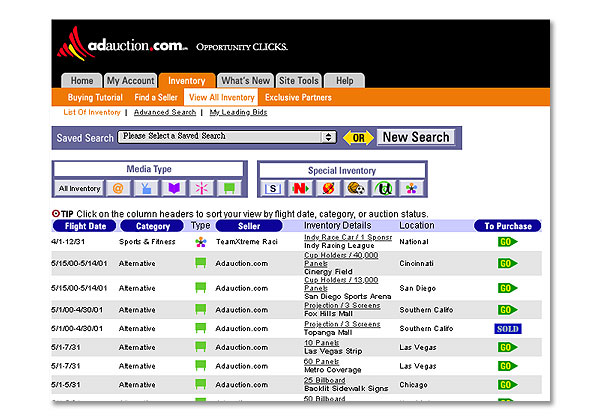Open Projection / 3 Screens Fox Hills link

[342, 305]
